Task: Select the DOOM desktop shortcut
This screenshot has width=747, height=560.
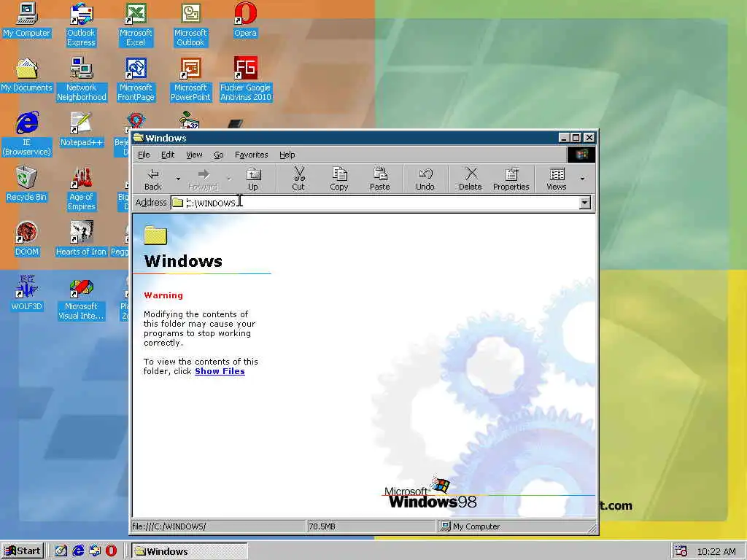Action: 27,239
